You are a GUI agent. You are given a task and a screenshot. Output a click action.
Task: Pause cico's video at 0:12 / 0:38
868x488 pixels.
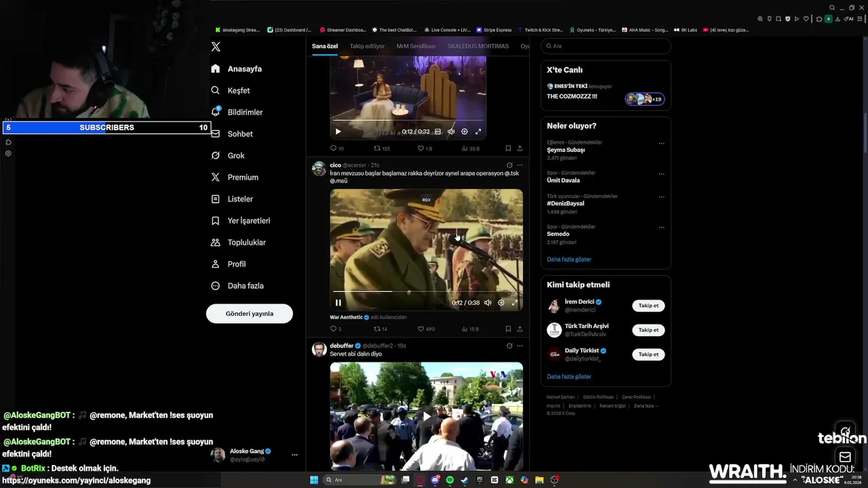338,302
